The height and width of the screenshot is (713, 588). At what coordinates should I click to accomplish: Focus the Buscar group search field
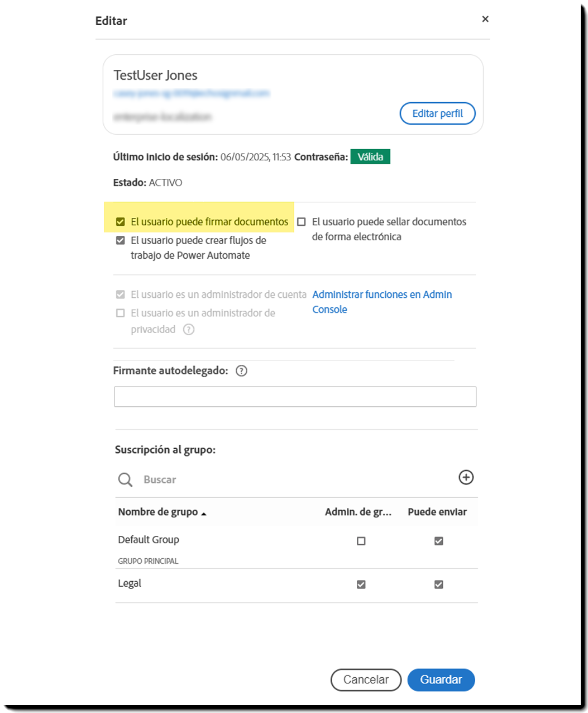[x=296, y=479]
